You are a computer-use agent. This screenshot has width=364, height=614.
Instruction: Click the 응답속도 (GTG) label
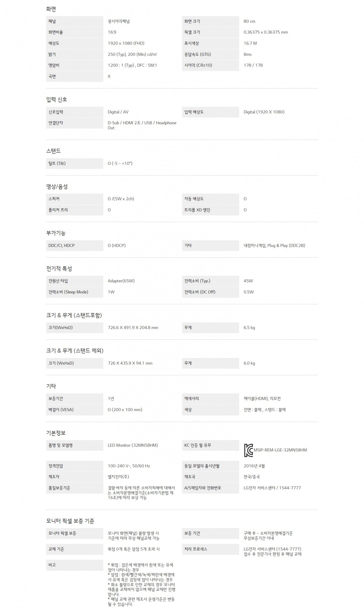[x=198, y=54]
